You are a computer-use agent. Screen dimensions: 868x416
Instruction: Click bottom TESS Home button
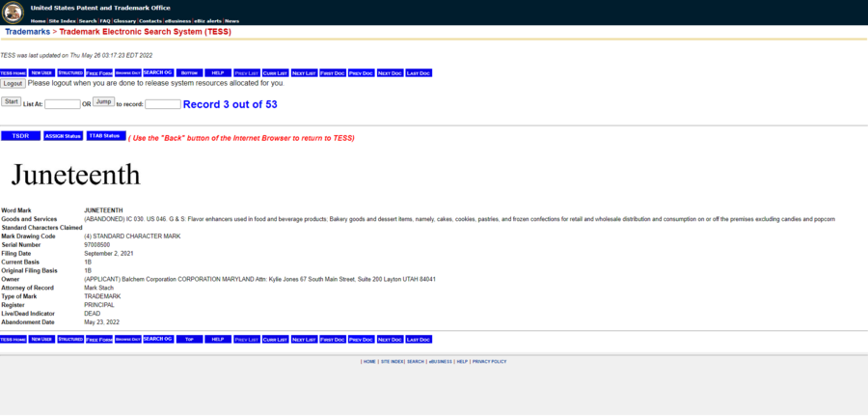[14, 340]
